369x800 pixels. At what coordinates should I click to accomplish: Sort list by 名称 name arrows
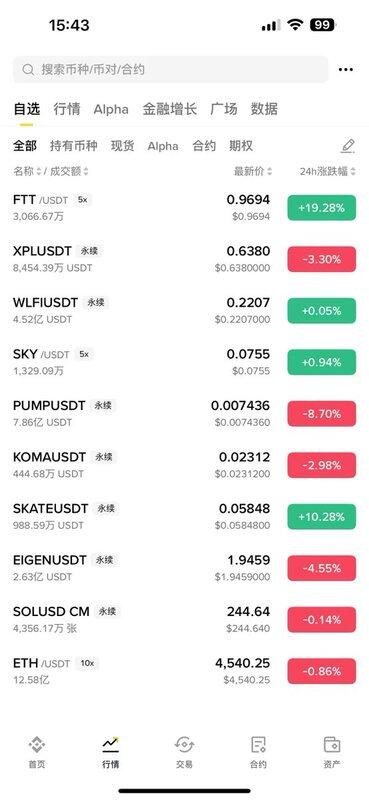(38, 171)
